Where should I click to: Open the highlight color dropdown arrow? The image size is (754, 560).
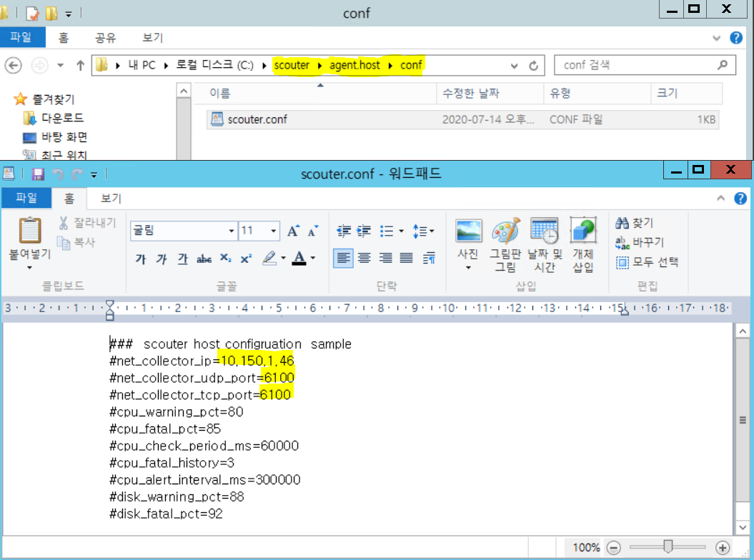pyautogui.click(x=283, y=259)
